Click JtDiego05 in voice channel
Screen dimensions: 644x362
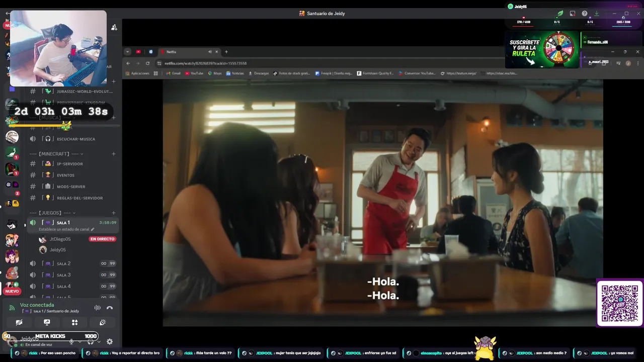click(x=60, y=239)
